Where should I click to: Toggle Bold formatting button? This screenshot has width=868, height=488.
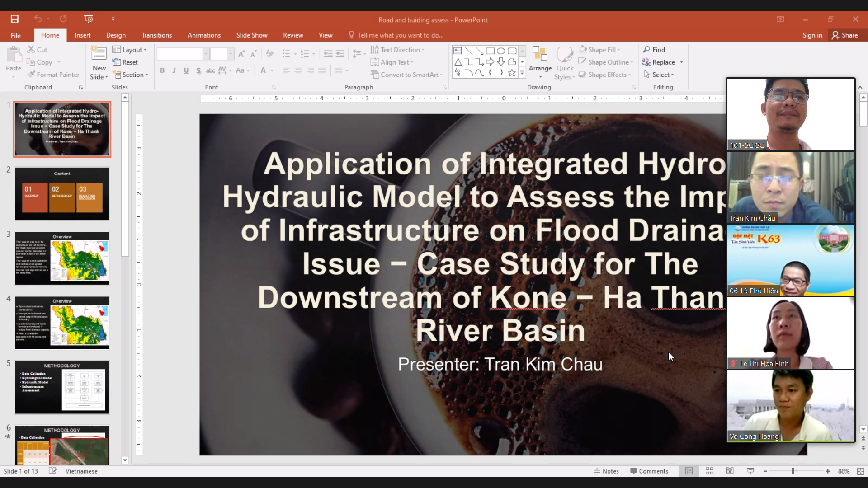pos(162,70)
